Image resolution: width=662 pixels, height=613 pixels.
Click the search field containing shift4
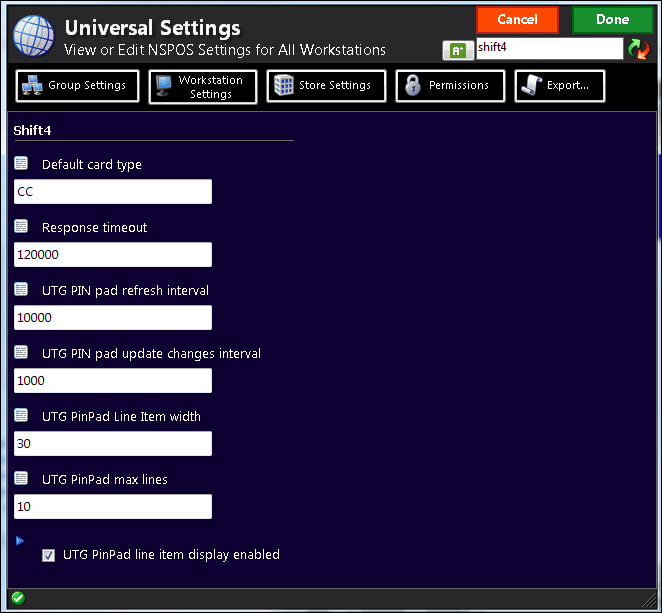pyautogui.click(x=550, y=49)
